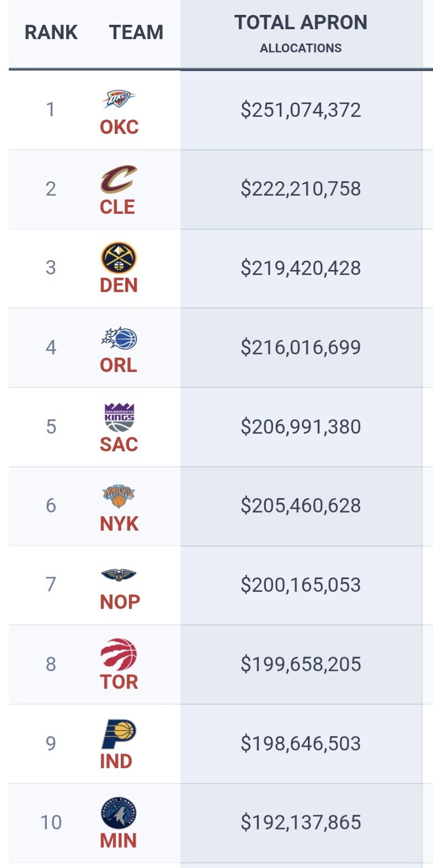Open the MIN team link
433x868 pixels.
click(x=118, y=840)
